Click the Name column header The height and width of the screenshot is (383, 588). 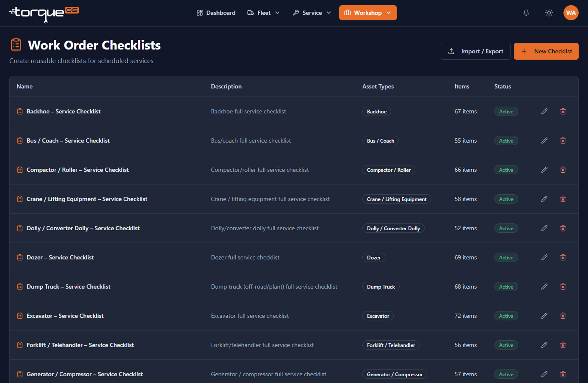[25, 86]
